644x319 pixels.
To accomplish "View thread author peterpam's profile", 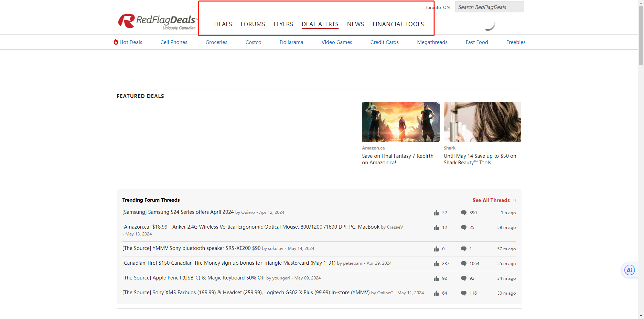I will click(x=353, y=263).
